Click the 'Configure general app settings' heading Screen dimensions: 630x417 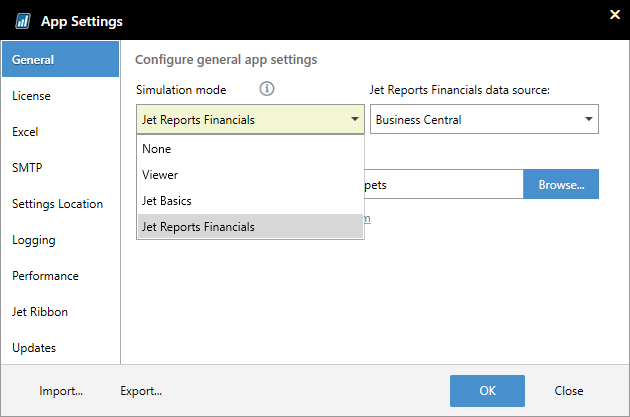[x=226, y=59]
